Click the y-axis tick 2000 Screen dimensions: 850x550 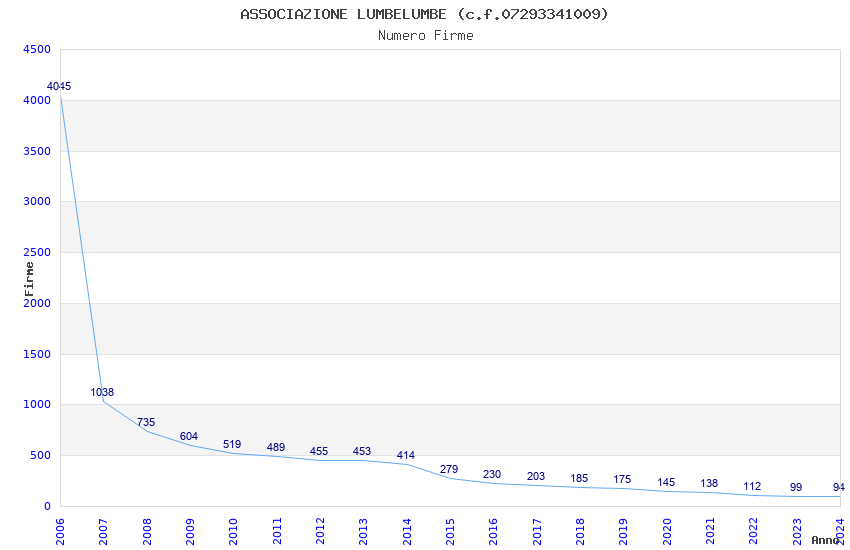37,303
